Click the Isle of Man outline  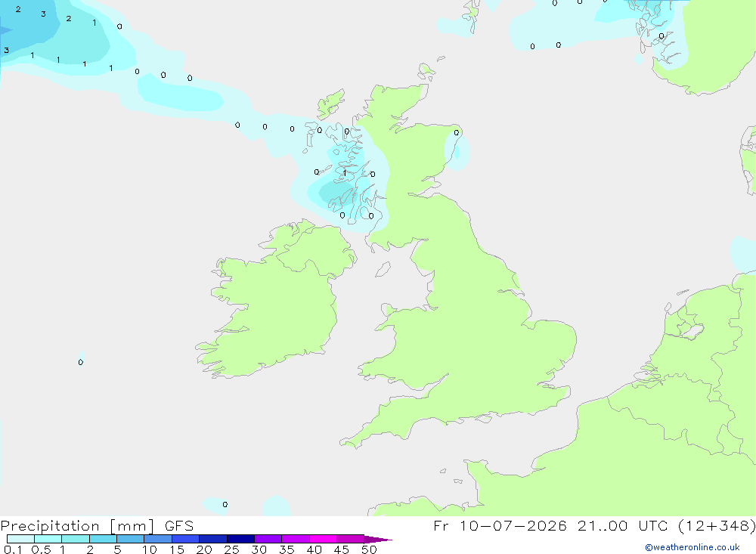383,269
